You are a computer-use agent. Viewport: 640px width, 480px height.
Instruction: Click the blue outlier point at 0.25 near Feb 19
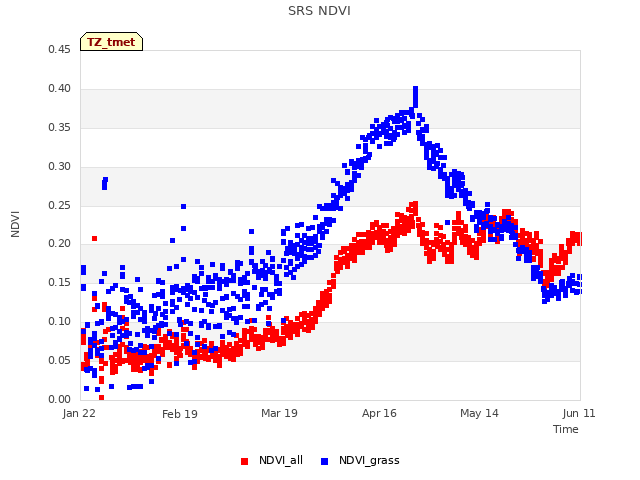[183, 207]
